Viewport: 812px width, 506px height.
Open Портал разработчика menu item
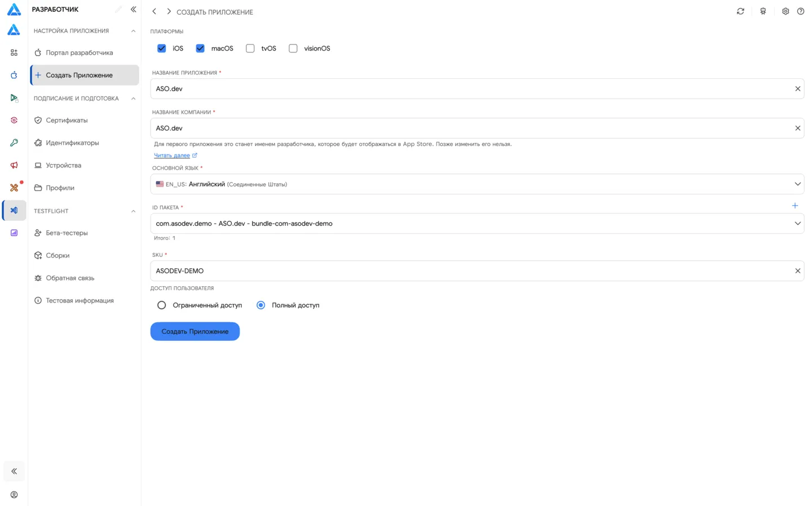pyautogui.click(x=85, y=52)
